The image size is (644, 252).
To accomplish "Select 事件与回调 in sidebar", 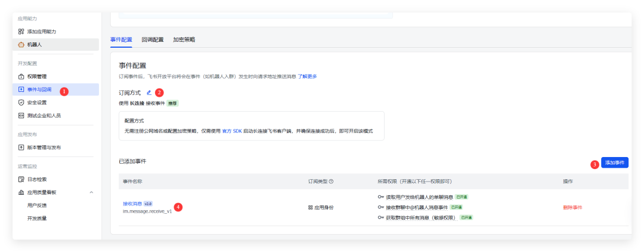I will pyautogui.click(x=55, y=89).
